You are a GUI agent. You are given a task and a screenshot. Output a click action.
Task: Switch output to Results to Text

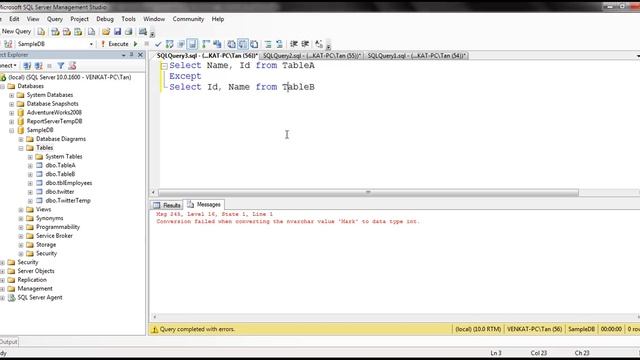(x=231, y=44)
